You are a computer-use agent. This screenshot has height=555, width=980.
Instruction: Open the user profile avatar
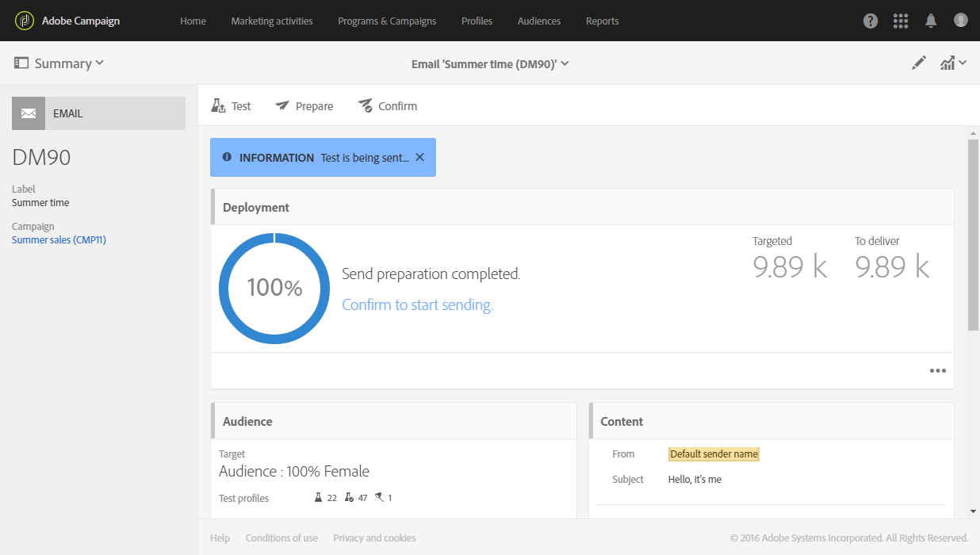(961, 21)
